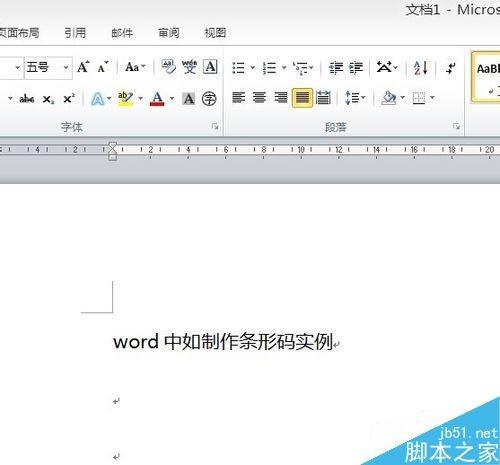
Task: Click the Shading paint bucket icon
Action: tap(389, 98)
